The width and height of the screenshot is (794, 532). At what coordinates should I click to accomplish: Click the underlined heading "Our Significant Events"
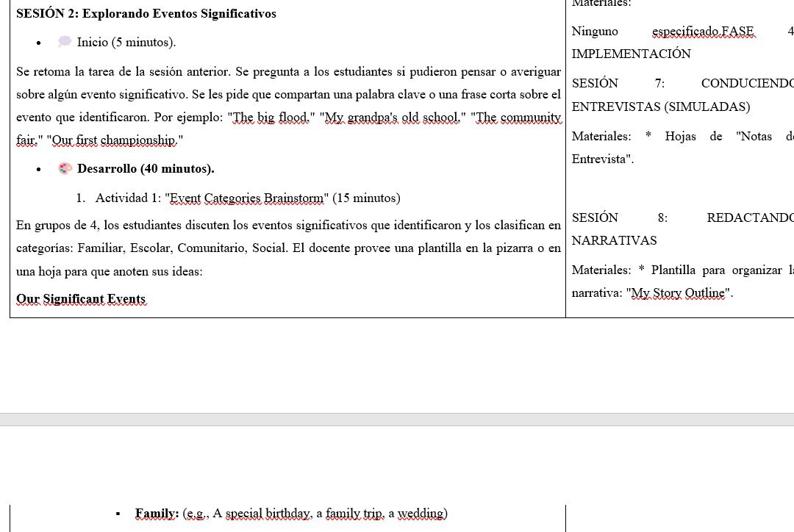[x=81, y=299]
